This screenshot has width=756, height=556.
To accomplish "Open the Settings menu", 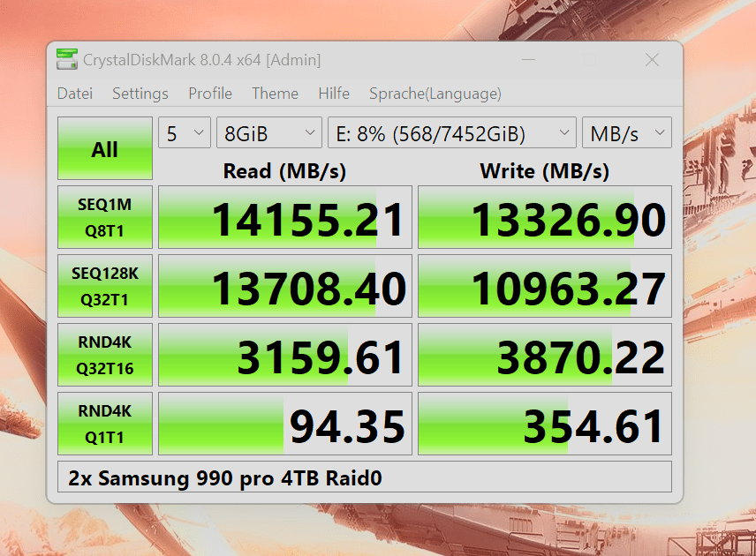I will click(x=140, y=94).
